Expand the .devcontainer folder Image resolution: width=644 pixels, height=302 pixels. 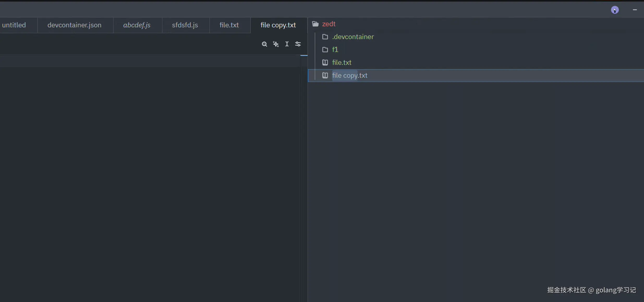pos(353,37)
